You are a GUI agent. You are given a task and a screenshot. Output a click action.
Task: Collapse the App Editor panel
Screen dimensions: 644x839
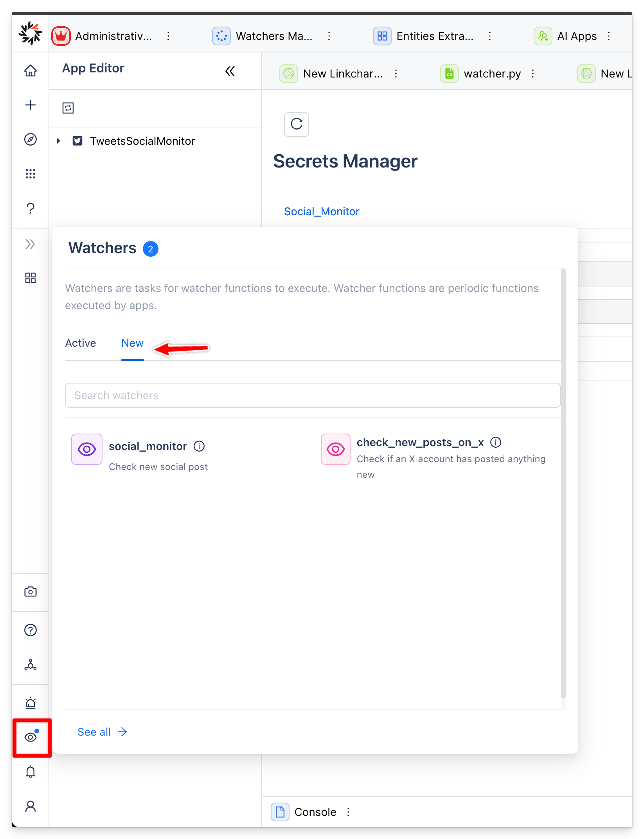[x=230, y=71]
